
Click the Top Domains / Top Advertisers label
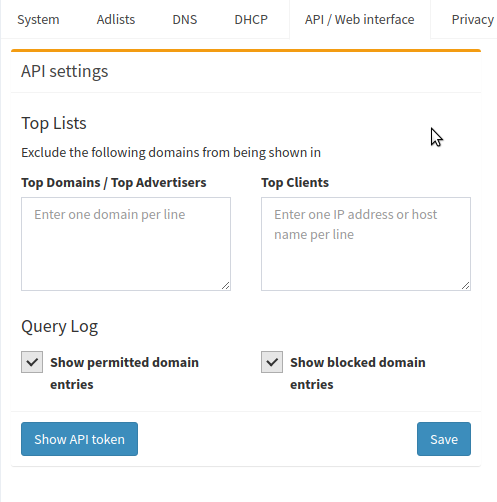pos(114,183)
